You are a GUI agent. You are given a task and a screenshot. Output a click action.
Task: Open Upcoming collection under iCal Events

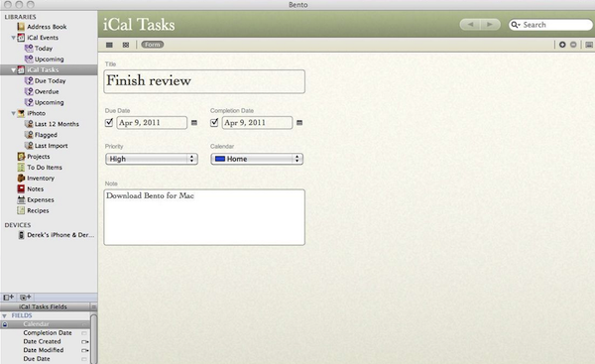tap(49, 60)
